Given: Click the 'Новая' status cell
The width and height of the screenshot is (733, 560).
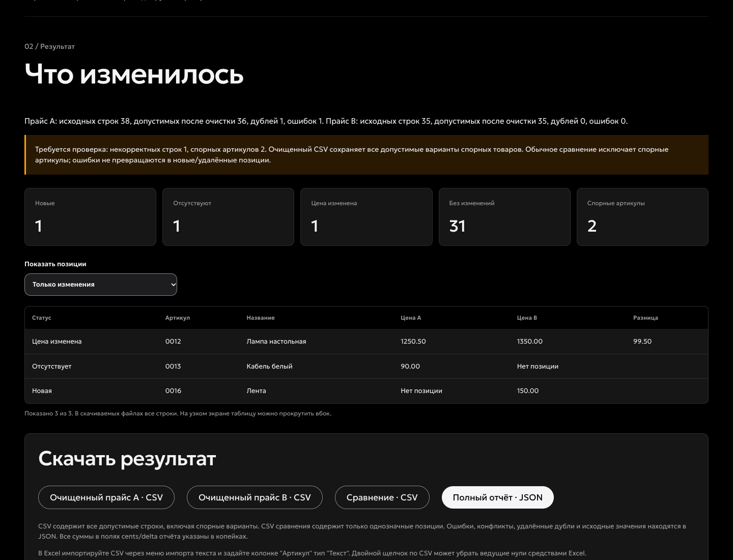Looking at the screenshot, I should (42, 391).
